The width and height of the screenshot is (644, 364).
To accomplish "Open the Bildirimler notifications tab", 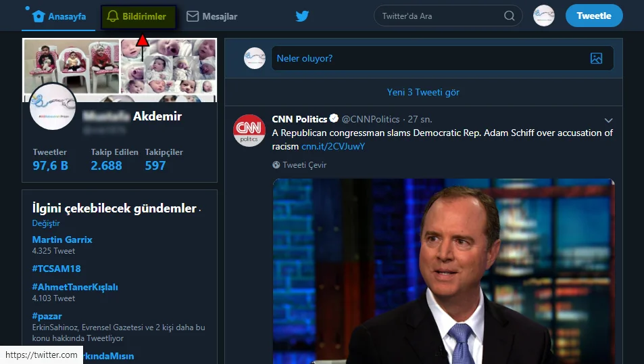I will click(138, 16).
